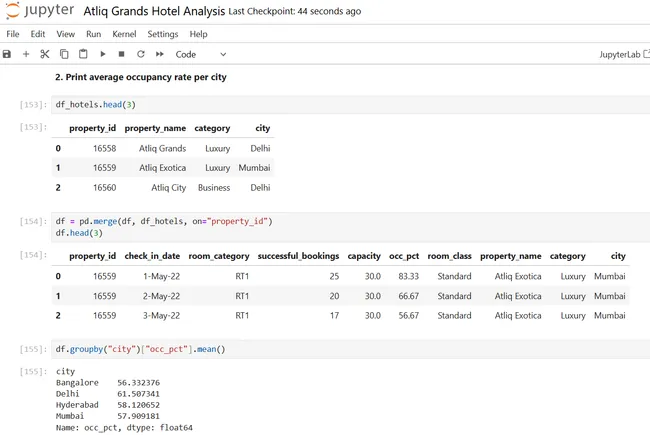Copy the selected cell
650x435 pixels.
pyautogui.click(x=64, y=54)
